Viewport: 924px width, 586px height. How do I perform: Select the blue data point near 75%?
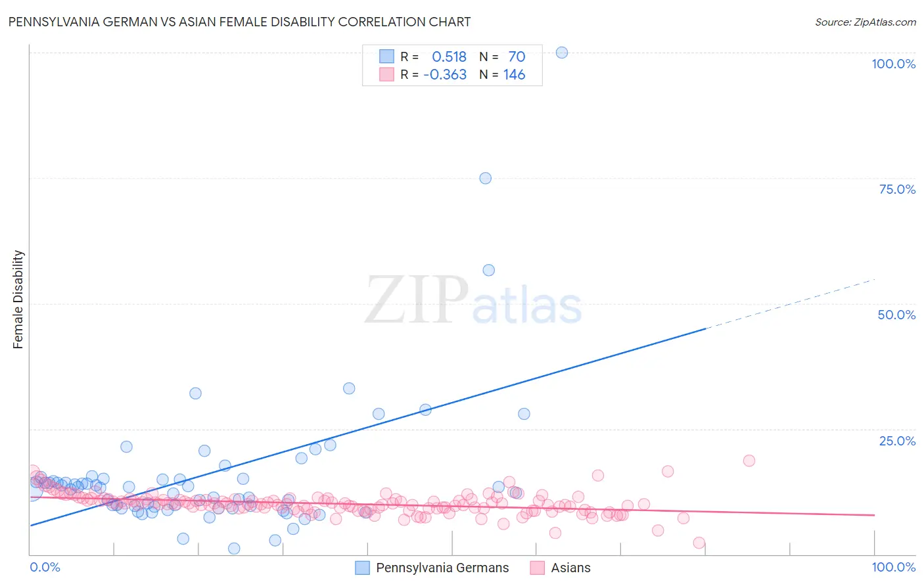tap(486, 178)
